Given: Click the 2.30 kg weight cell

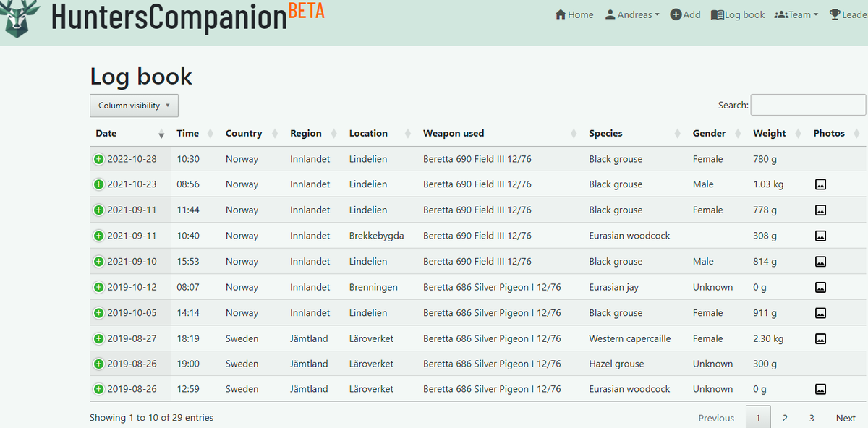Looking at the screenshot, I should 768,338.
